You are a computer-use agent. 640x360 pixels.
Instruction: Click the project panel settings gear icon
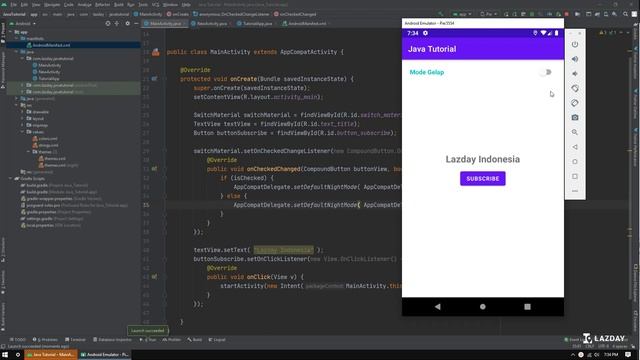tap(127, 24)
